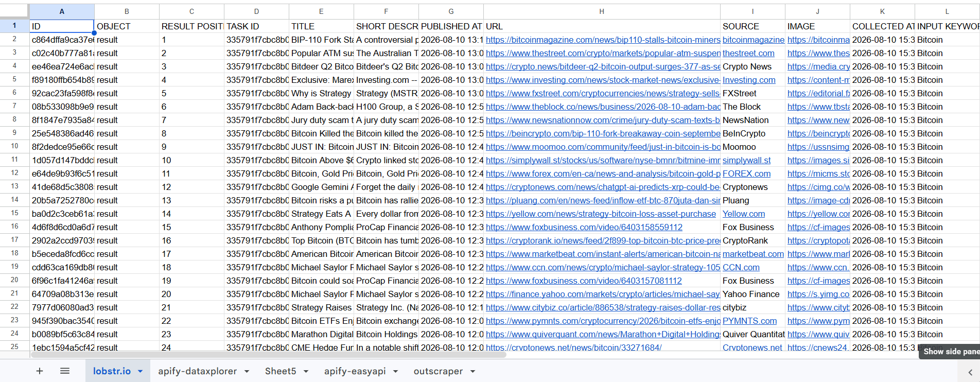Image resolution: width=980 pixels, height=382 pixels.
Task: Click the Yellow.com source link
Action: 744,214
